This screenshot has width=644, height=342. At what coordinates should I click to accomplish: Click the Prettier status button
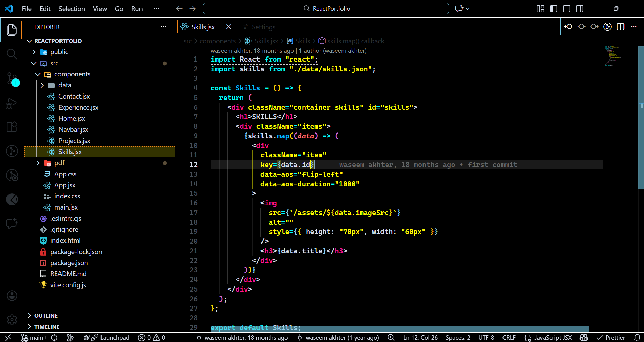click(611, 337)
